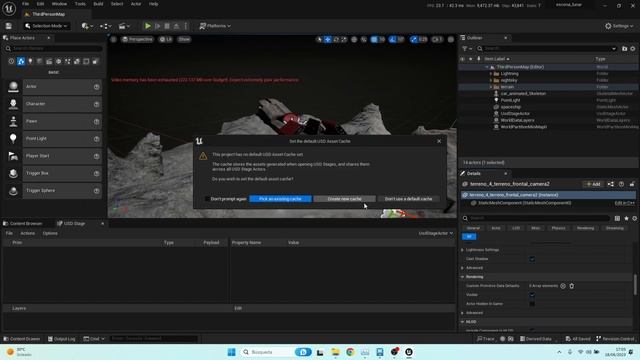
Task: Open the Cinematics clapperboard dropdown
Action: click(124, 26)
